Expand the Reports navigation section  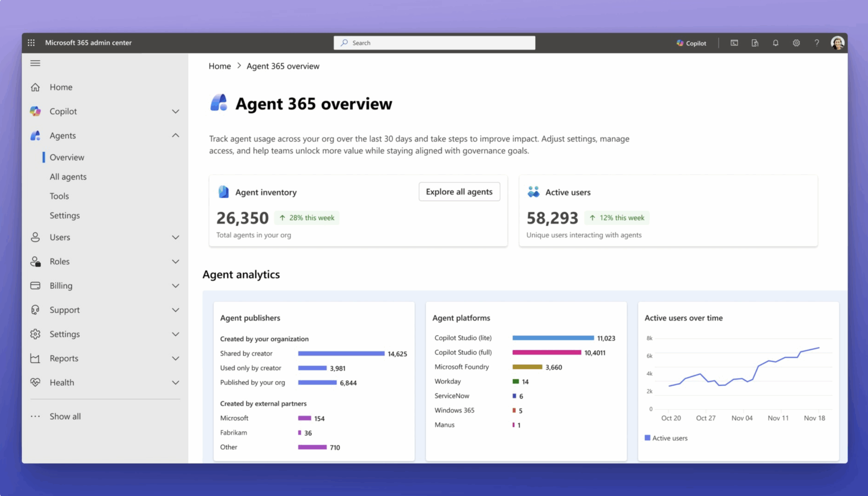(175, 358)
